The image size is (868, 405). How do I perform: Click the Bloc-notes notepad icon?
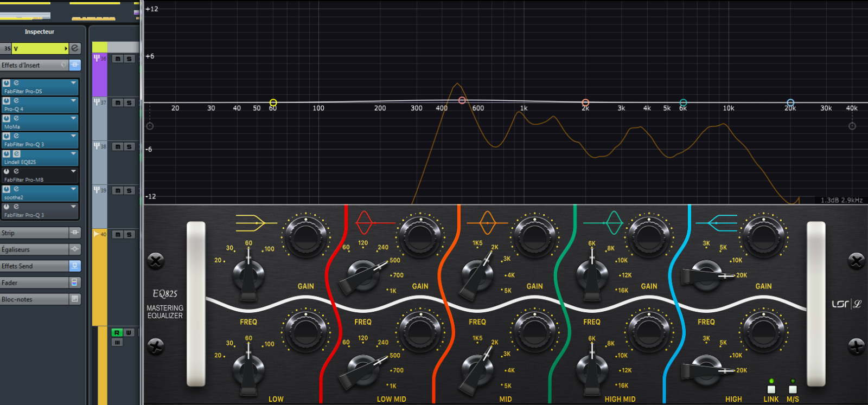pos(75,299)
